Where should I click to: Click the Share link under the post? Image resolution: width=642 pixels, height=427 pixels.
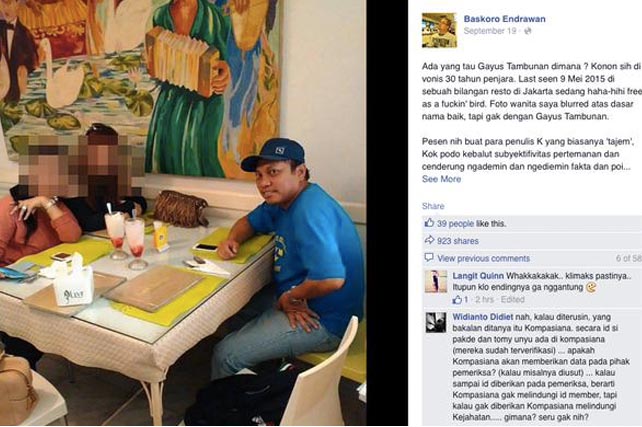coord(433,206)
